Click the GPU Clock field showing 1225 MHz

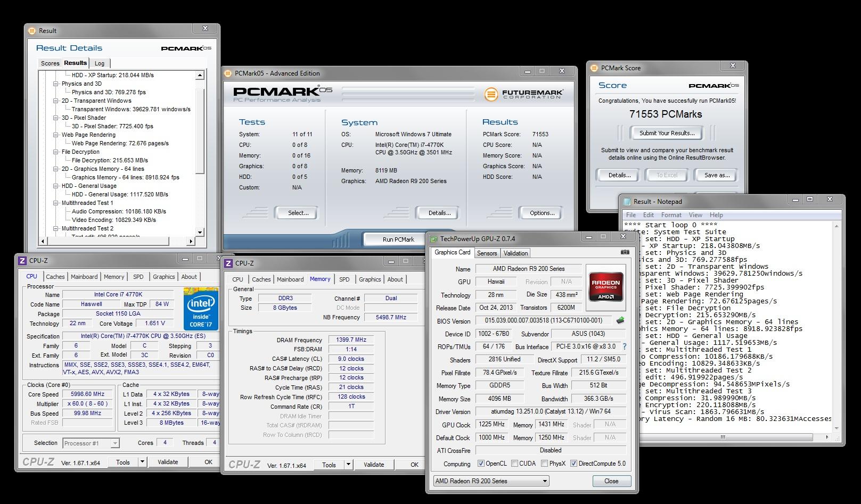click(x=491, y=425)
